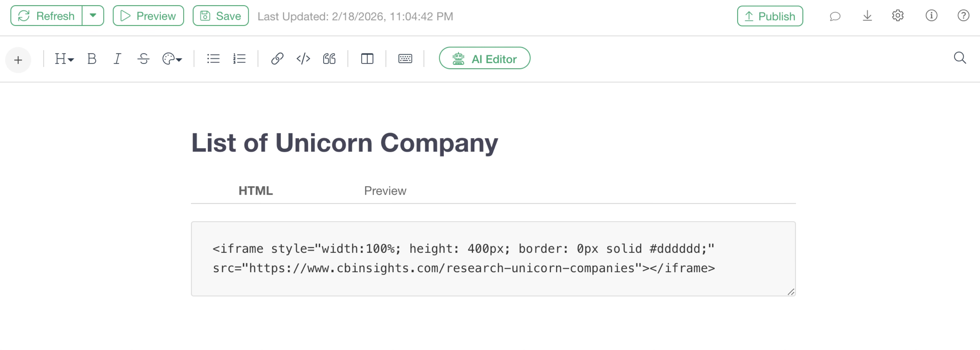This screenshot has height=350, width=980.
Task: Insert a code block
Action: 303,59
